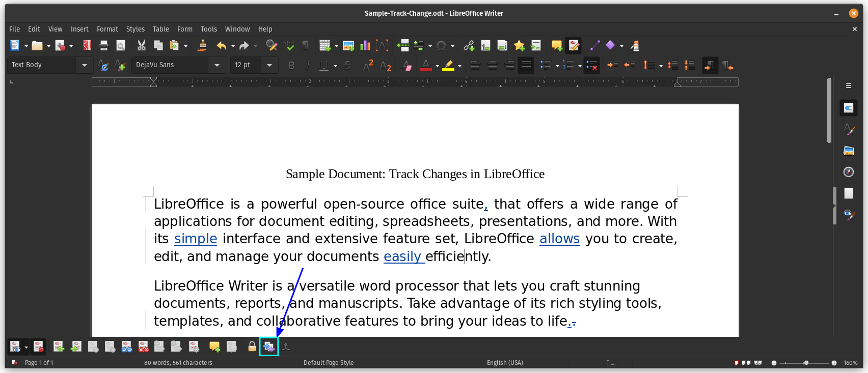Expand the Underline style dropdown arrow
868x373 pixels.
335,66
